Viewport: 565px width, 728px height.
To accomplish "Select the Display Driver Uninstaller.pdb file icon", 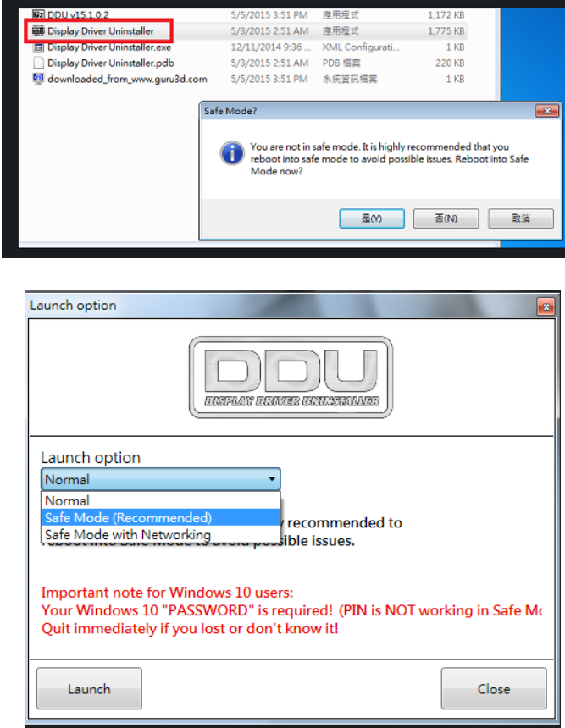I will (x=39, y=63).
